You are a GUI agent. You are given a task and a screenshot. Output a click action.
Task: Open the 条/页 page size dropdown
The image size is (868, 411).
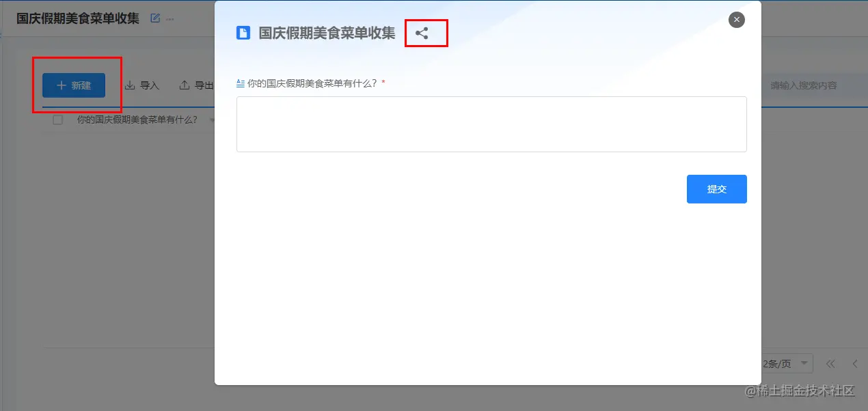coord(787,363)
